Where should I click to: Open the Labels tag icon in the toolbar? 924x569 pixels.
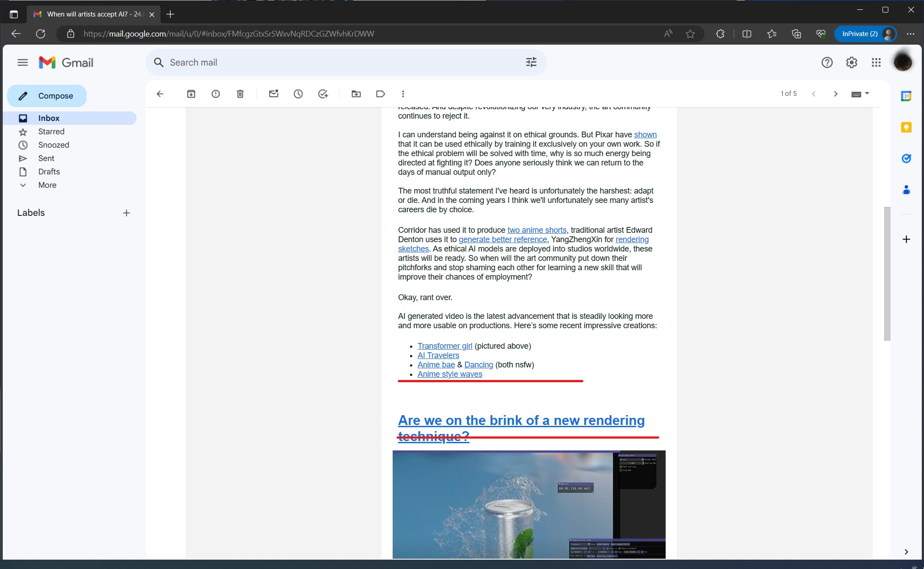(x=380, y=94)
